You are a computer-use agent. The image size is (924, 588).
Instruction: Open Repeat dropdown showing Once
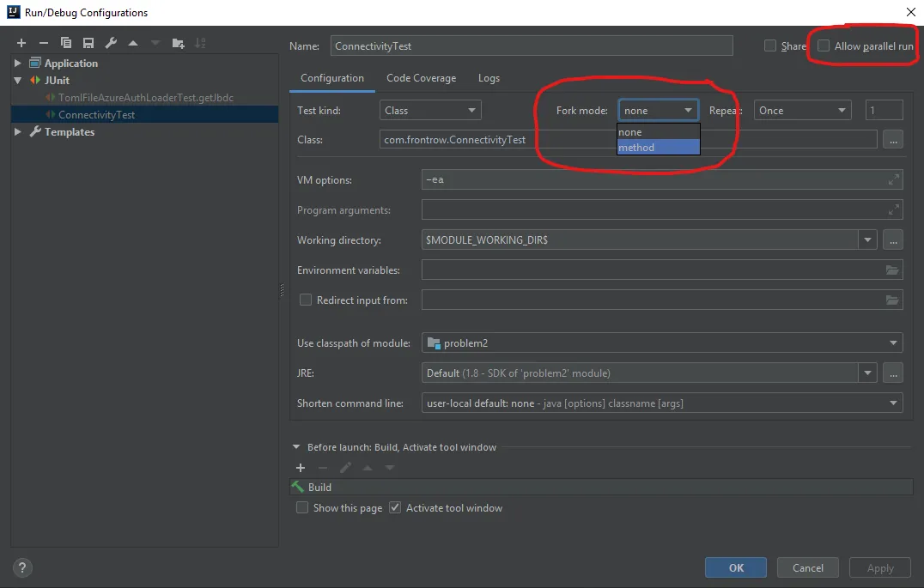[803, 110]
